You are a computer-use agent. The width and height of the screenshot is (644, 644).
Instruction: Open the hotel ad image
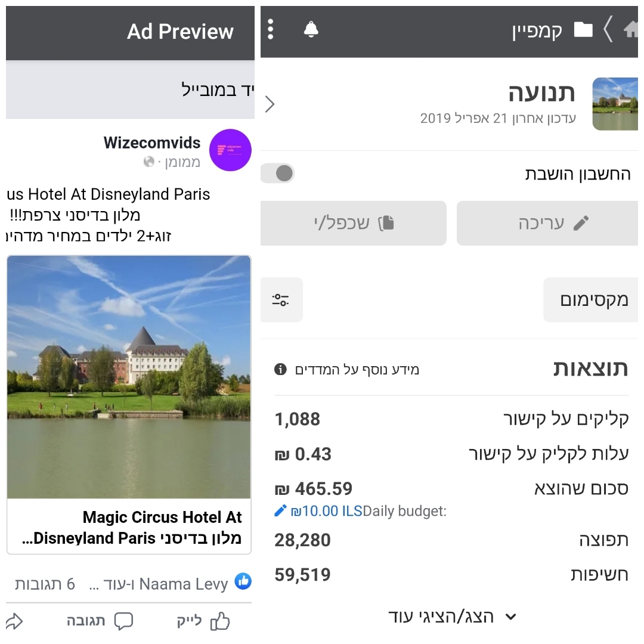point(129,377)
